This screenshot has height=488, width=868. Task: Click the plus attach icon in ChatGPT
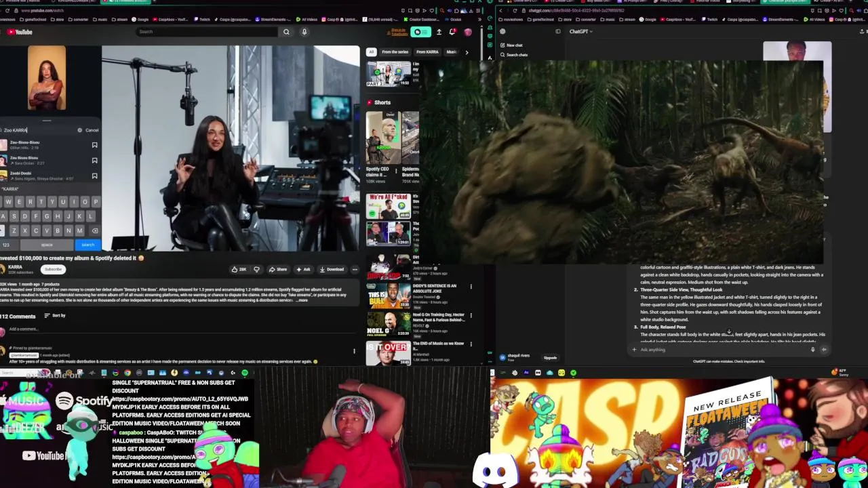click(634, 350)
